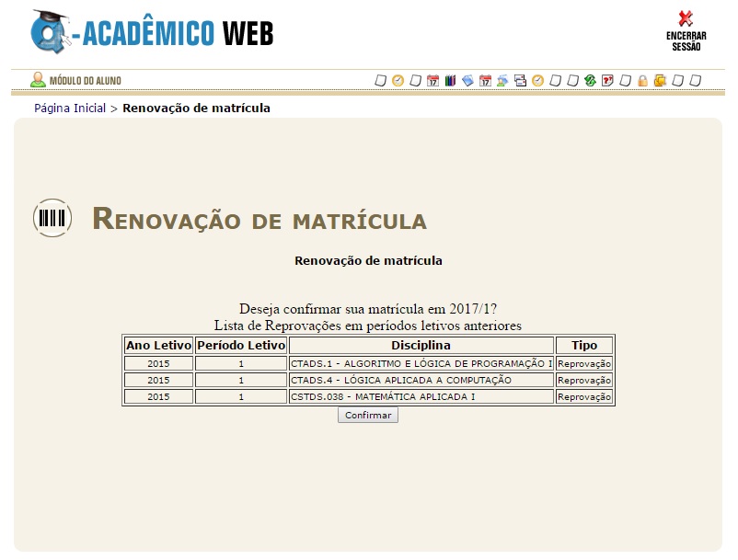End session with Encerrar Sessão button

tap(686, 30)
